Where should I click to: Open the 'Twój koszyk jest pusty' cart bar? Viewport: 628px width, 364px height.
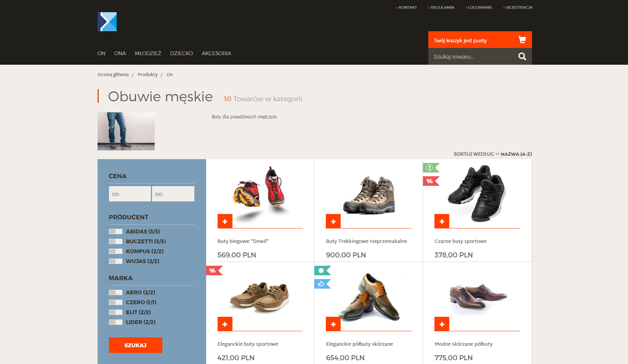click(480, 40)
